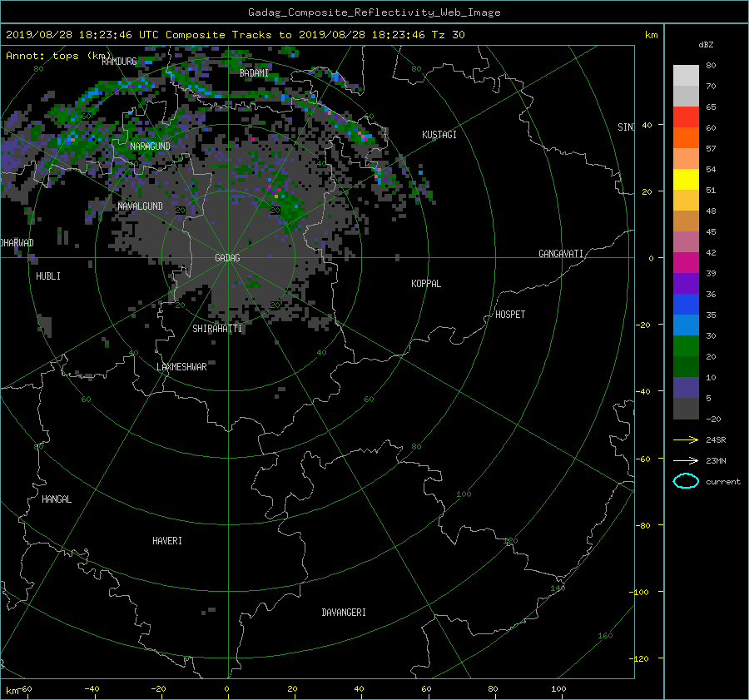Click the SHIRAHATTI town label

click(217, 329)
